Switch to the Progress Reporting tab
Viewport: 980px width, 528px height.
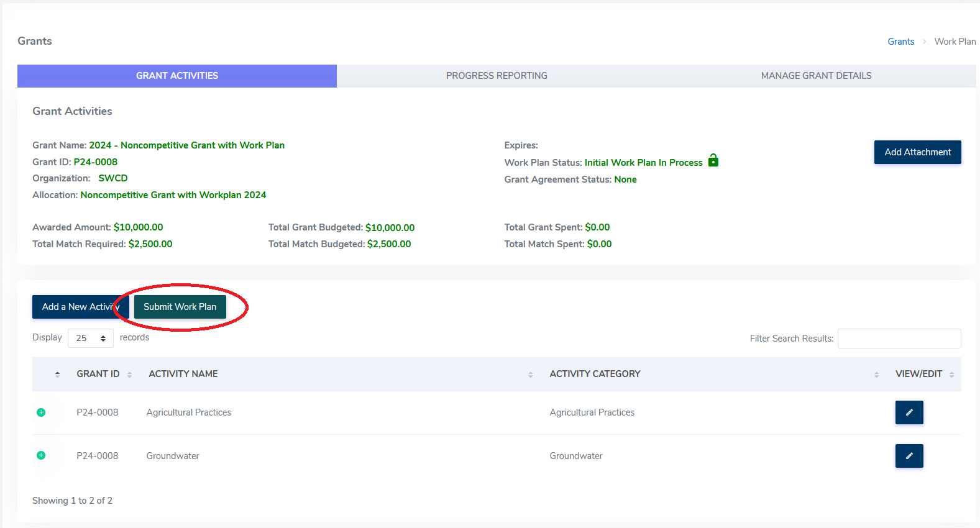[x=496, y=76]
